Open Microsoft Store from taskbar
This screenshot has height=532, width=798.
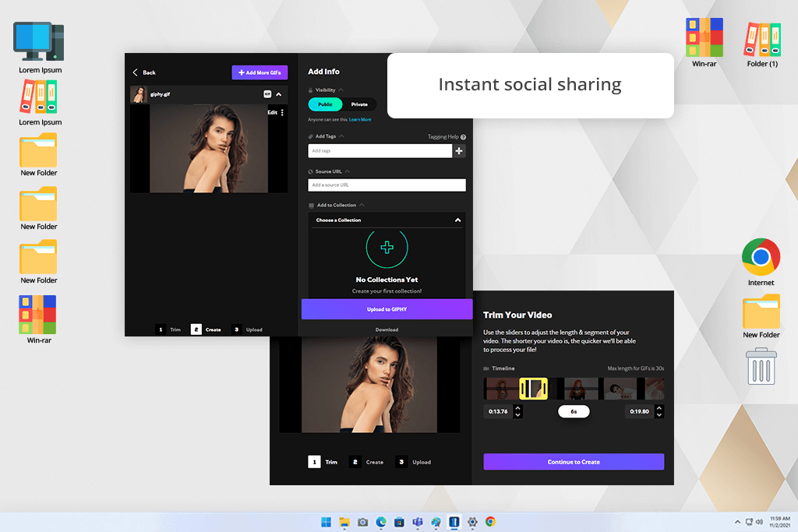[x=400, y=522]
